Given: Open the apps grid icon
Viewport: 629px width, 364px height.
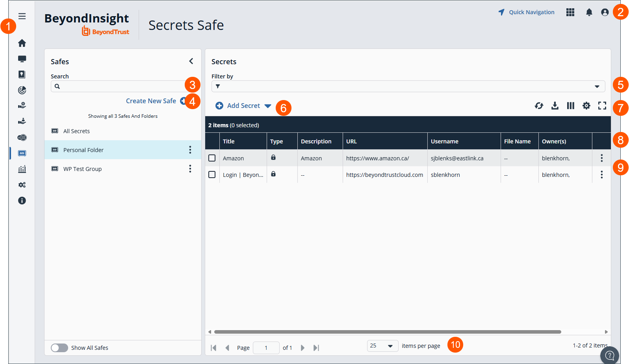Looking at the screenshot, I should (x=570, y=12).
